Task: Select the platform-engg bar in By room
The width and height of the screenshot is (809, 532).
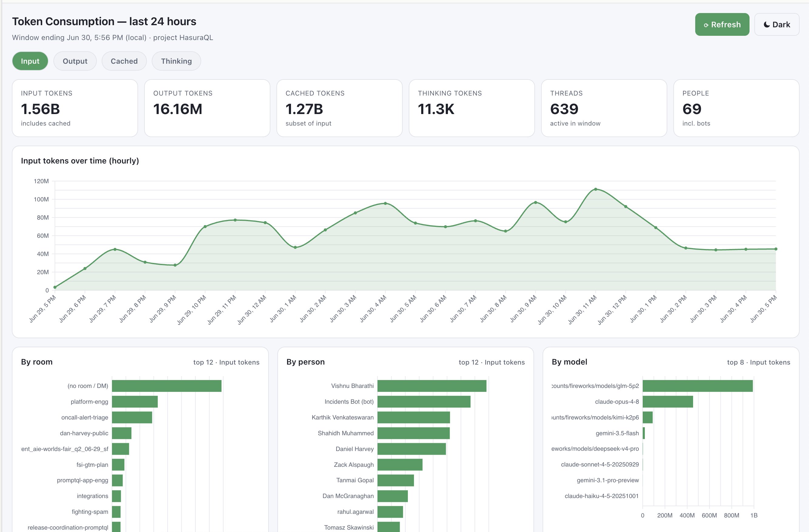Action: click(135, 402)
